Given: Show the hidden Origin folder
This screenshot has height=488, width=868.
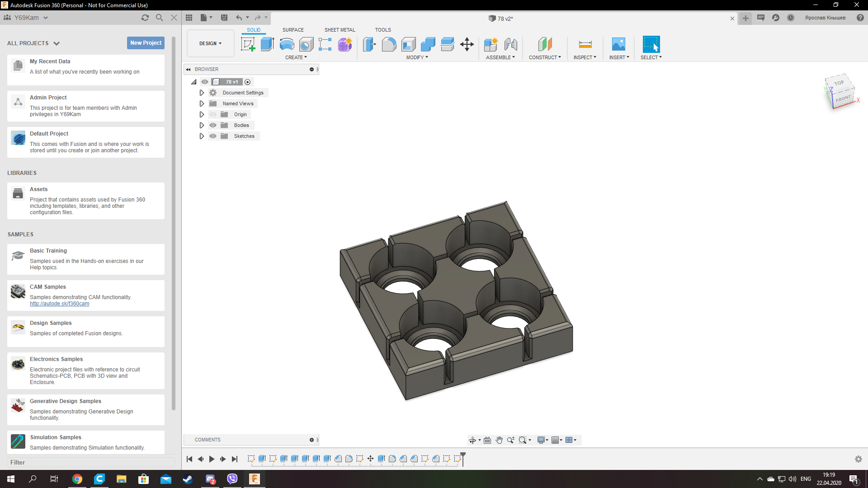Looking at the screenshot, I should tap(213, 114).
